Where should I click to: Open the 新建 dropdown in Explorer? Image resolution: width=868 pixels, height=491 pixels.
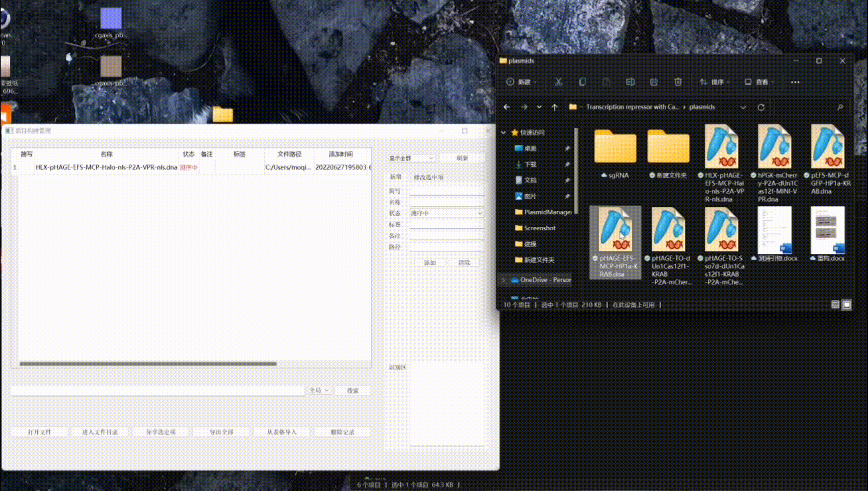click(x=521, y=82)
